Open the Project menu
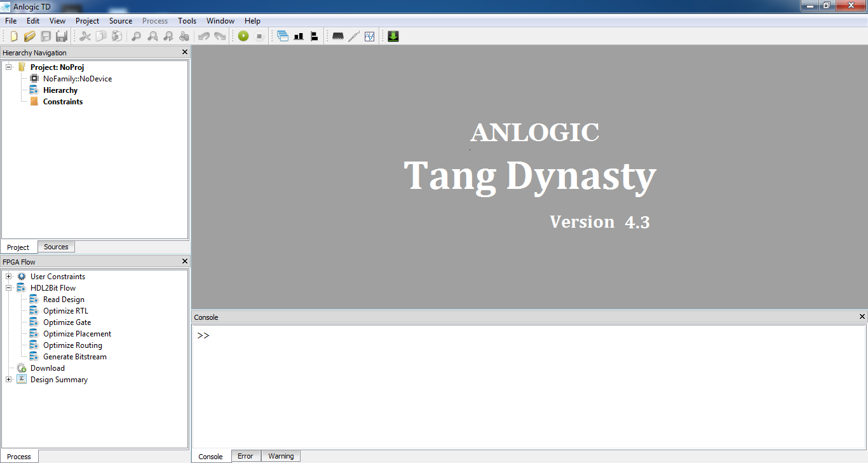 [88, 21]
